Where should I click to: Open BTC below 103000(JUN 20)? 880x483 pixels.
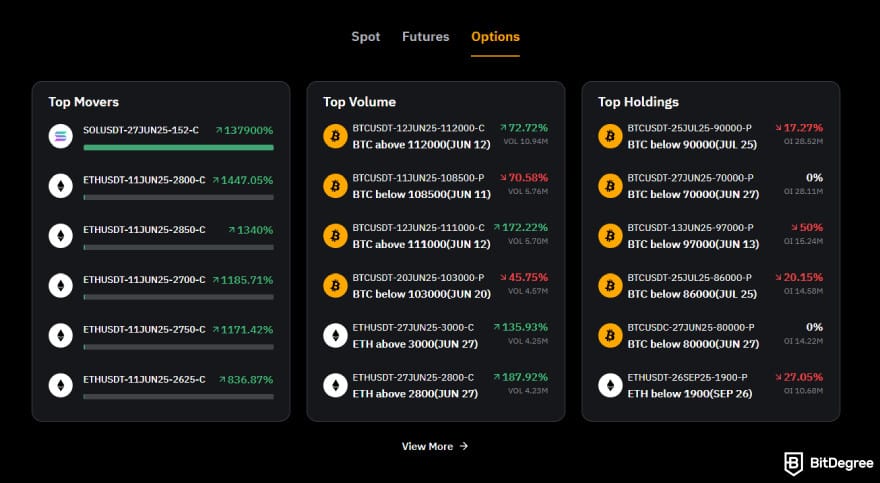421,294
